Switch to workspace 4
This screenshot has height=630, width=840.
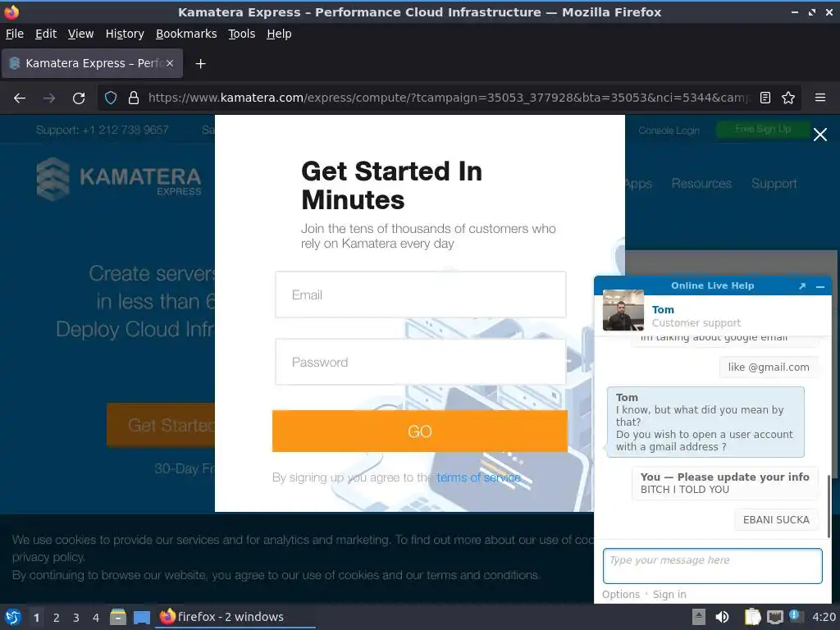[96, 618]
